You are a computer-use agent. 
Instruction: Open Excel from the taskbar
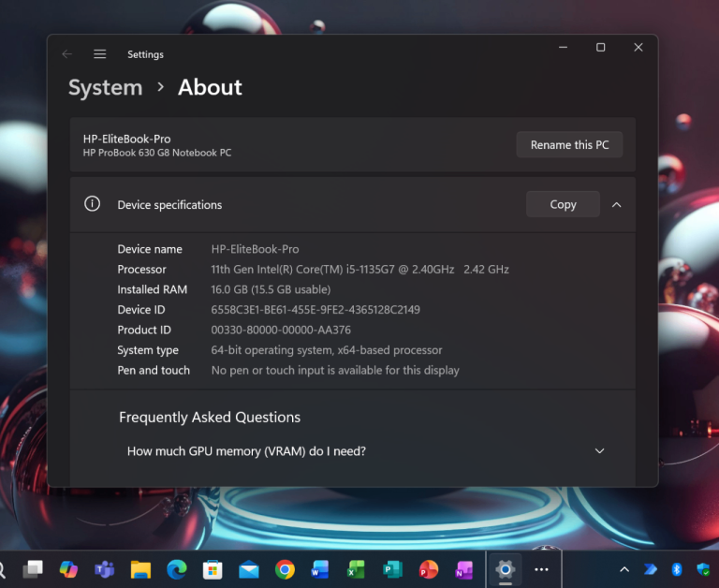[357, 569]
